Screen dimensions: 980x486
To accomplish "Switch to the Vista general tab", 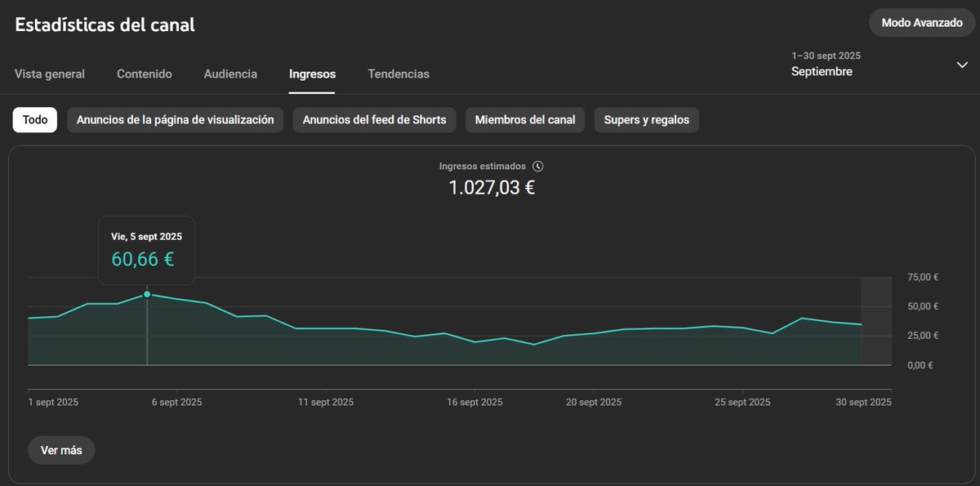I will pos(50,74).
